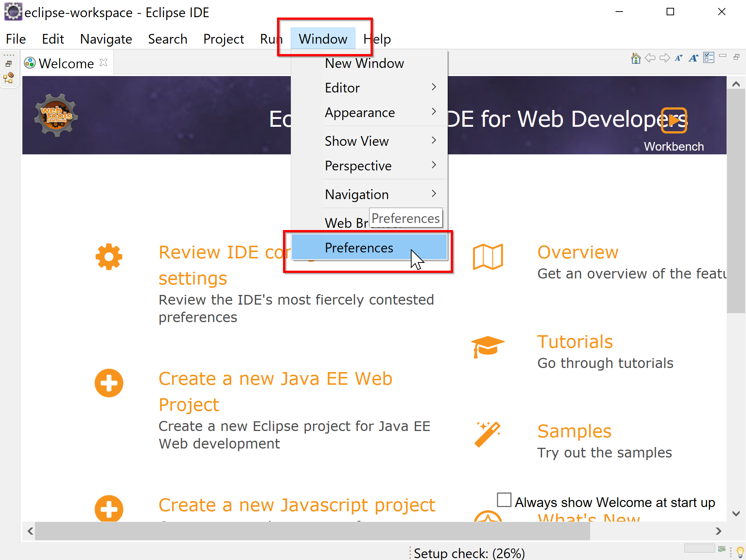Screen dimensions: 746x560
Task: Open the Tutorials link
Action: 575,342
